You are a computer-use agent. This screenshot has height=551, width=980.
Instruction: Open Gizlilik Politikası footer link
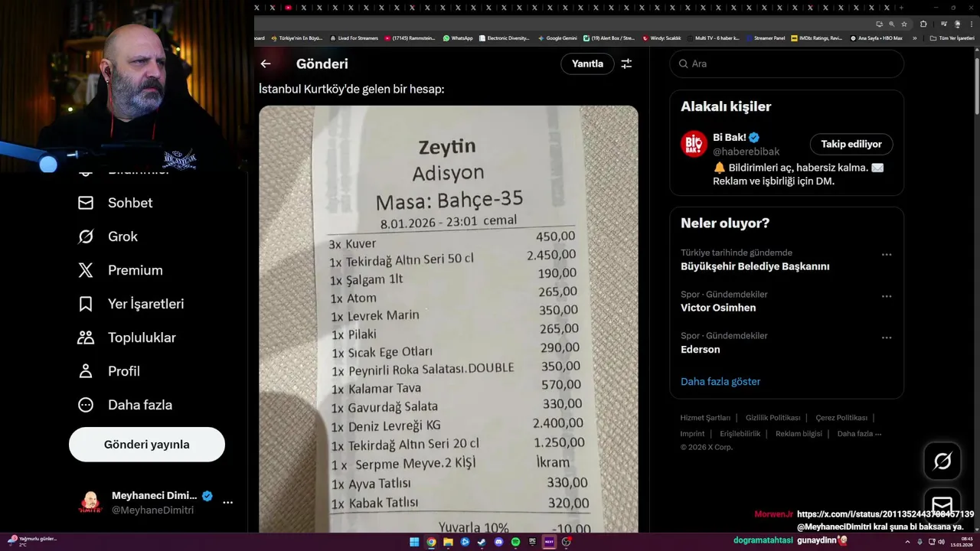[773, 418]
